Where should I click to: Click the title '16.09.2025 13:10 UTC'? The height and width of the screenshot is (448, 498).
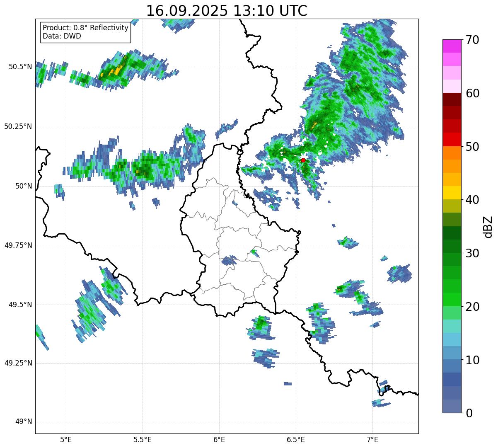pyautogui.click(x=227, y=10)
